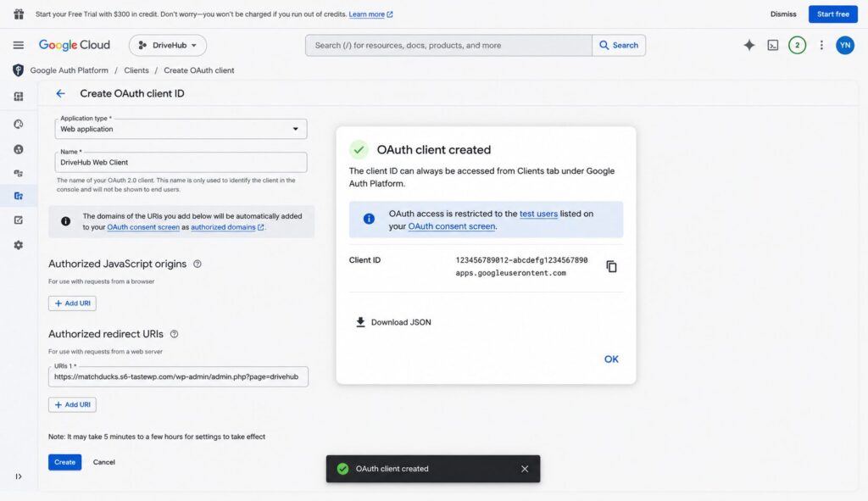
Task: Open the DriveHub project selector
Action: (168, 46)
